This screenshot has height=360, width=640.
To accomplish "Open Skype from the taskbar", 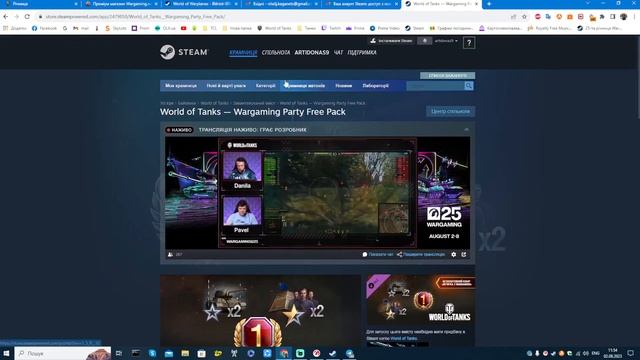I will [152, 353].
